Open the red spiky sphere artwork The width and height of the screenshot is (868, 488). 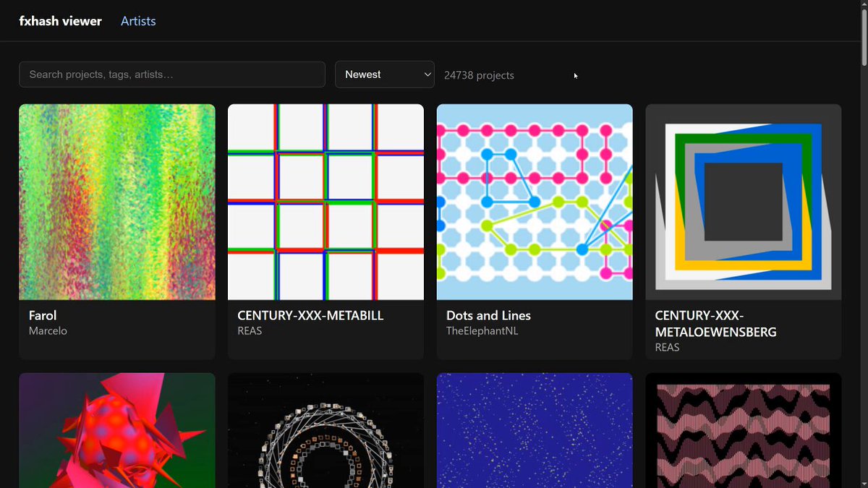tap(117, 430)
